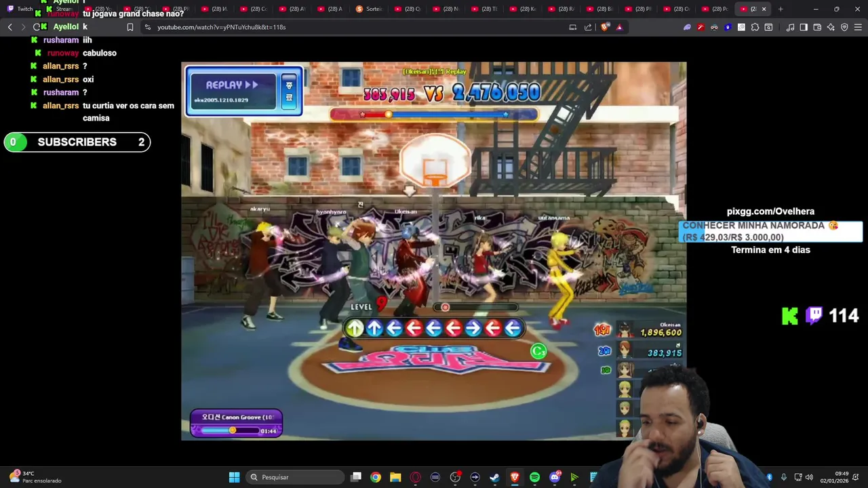Click the YouTube URL address bar
Screen dimensions: 868x488
click(x=353, y=27)
